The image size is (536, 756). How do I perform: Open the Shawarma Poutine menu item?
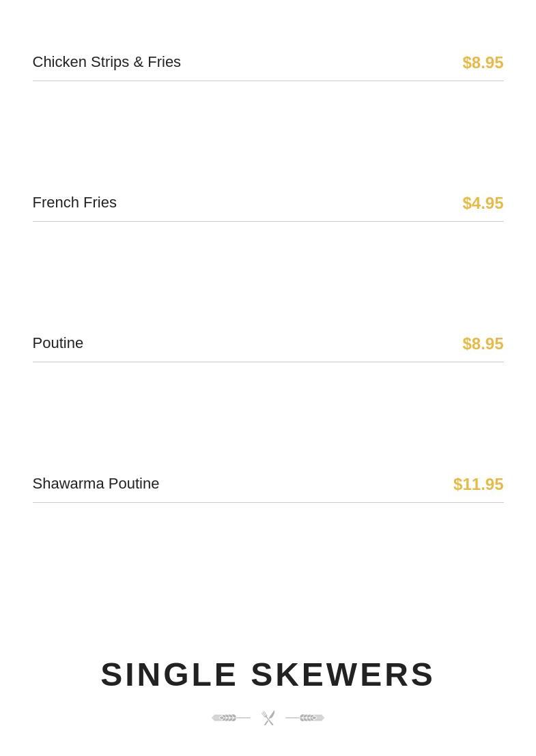point(96,484)
